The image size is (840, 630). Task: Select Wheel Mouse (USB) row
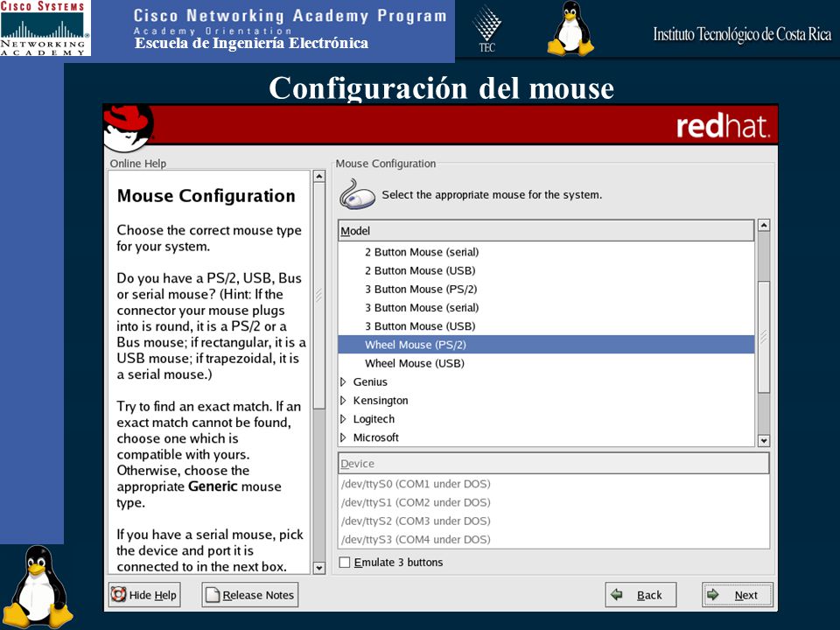point(546,363)
